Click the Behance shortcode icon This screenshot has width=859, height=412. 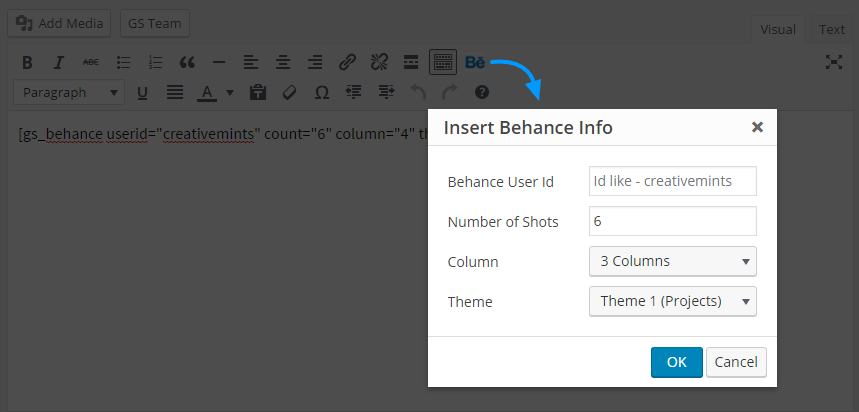(x=475, y=63)
